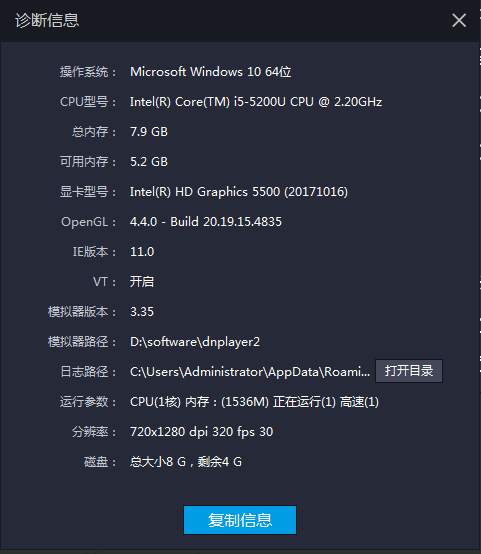Image resolution: width=481 pixels, height=554 pixels.
Task: Select the 总大小8 G，剩余4 G disk value
Action: coord(186,462)
